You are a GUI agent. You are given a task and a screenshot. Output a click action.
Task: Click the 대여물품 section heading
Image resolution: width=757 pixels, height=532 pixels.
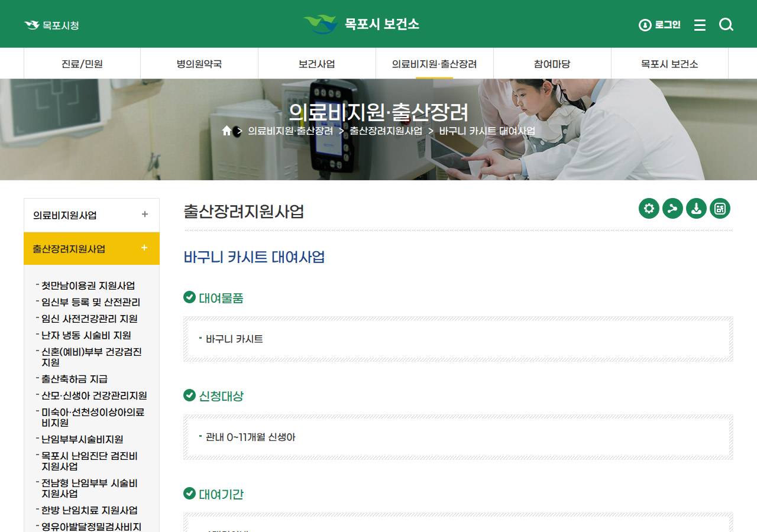[221, 298]
